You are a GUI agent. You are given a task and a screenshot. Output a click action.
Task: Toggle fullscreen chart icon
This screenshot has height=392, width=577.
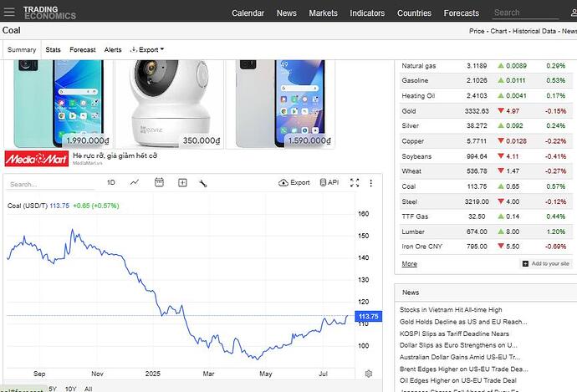coord(355,183)
